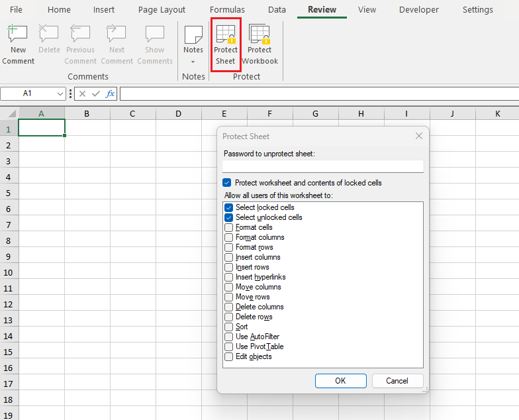The height and width of the screenshot is (420, 519).
Task: Close the Protect Sheet dialog
Action: click(x=419, y=136)
